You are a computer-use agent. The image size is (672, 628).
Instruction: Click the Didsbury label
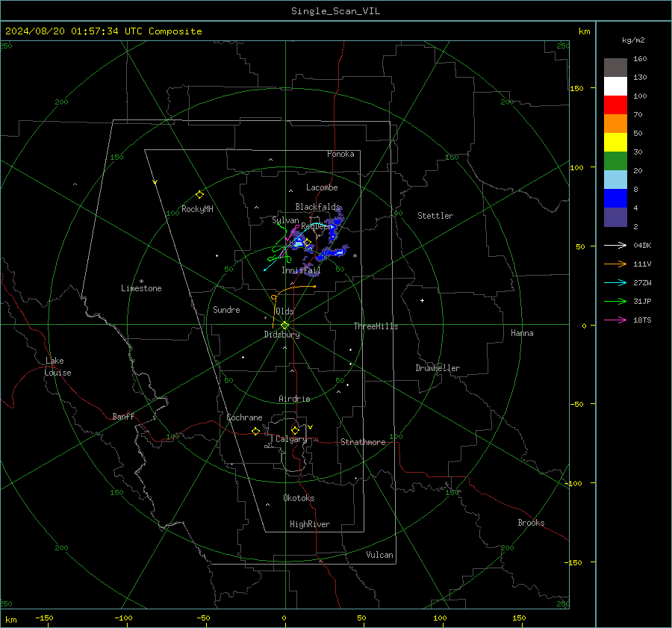tap(281, 335)
